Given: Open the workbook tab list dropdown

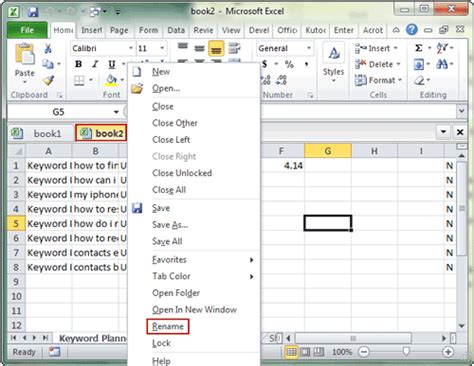Looking at the screenshot, I should tap(443, 132).
